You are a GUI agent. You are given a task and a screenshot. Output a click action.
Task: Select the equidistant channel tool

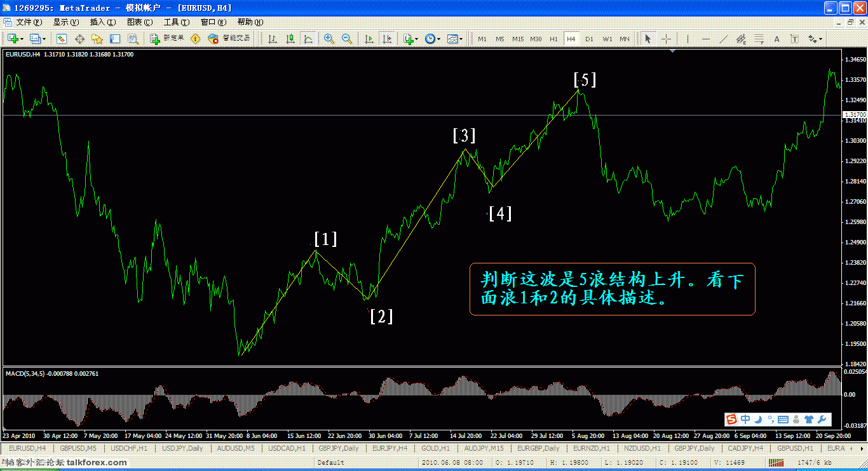741,39
